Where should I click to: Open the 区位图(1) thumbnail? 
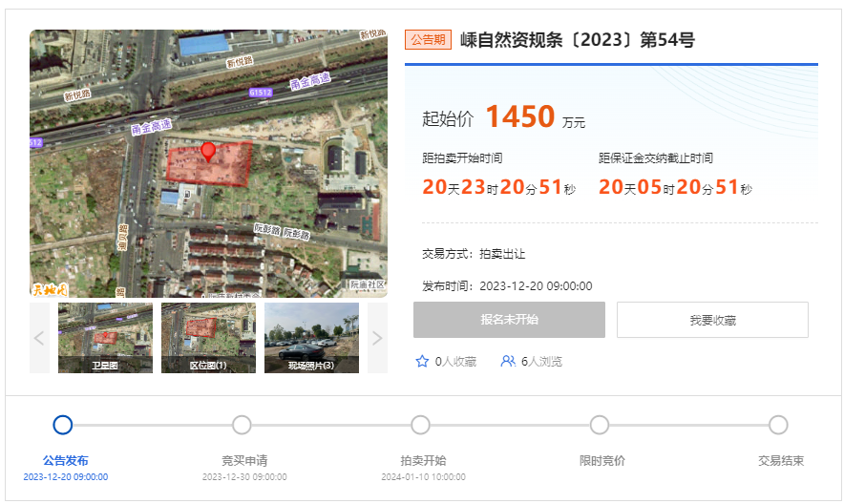(x=208, y=338)
